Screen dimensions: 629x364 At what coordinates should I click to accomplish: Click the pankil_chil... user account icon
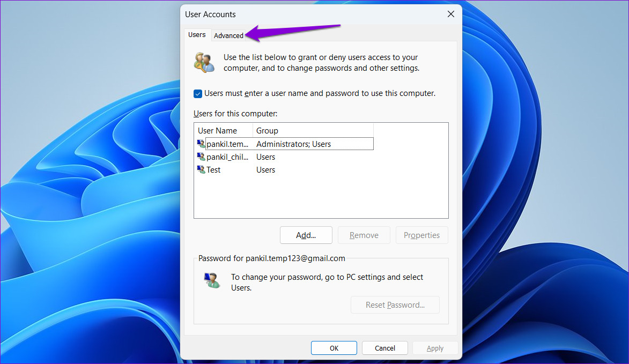click(x=201, y=157)
